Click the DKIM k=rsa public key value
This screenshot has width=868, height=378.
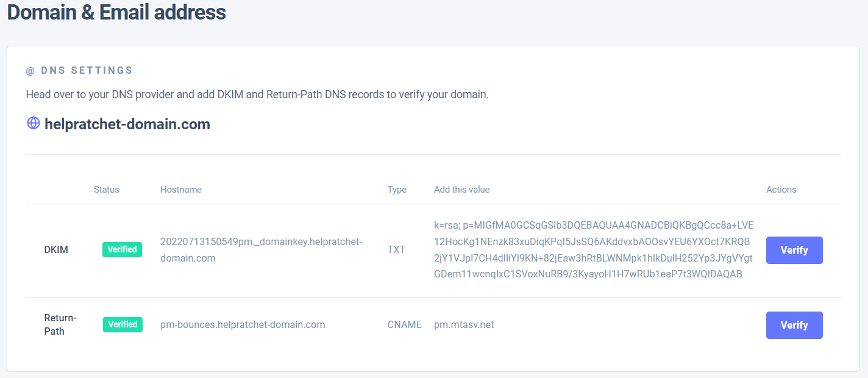tap(593, 250)
